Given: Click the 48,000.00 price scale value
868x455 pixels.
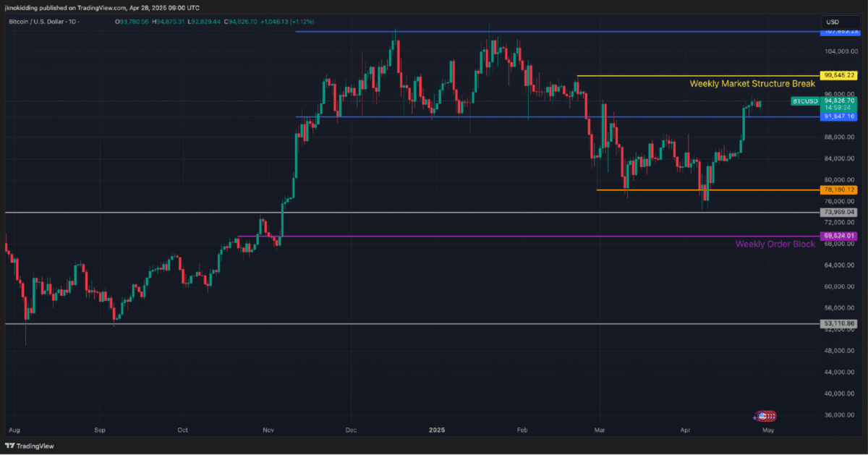Looking at the screenshot, I should pyautogui.click(x=839, y=352).
